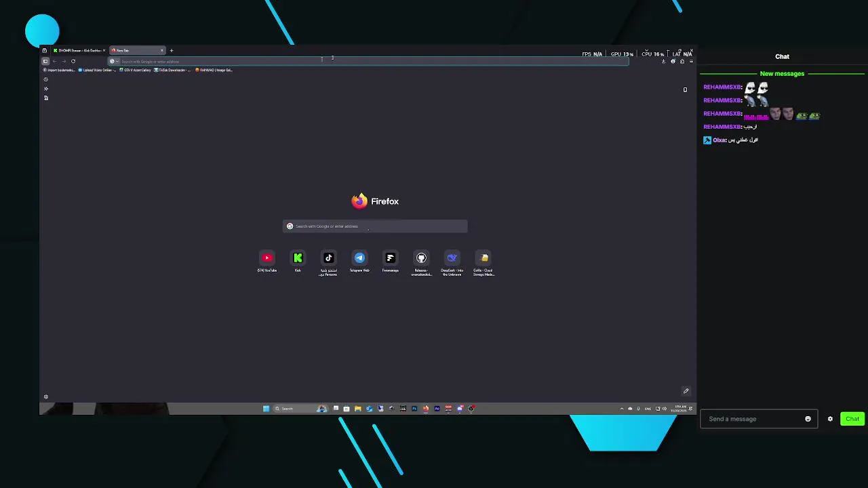Screen dimensions: 868x488
Task: Open the GitHub Releases shortcut
Action: click(x=421, y=258)
